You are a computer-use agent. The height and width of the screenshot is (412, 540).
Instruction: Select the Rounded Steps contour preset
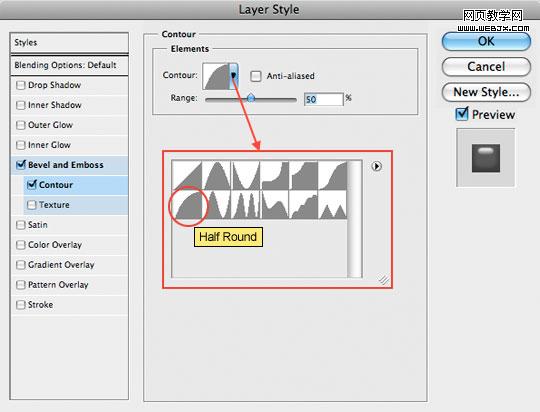[x=303, y=205]
